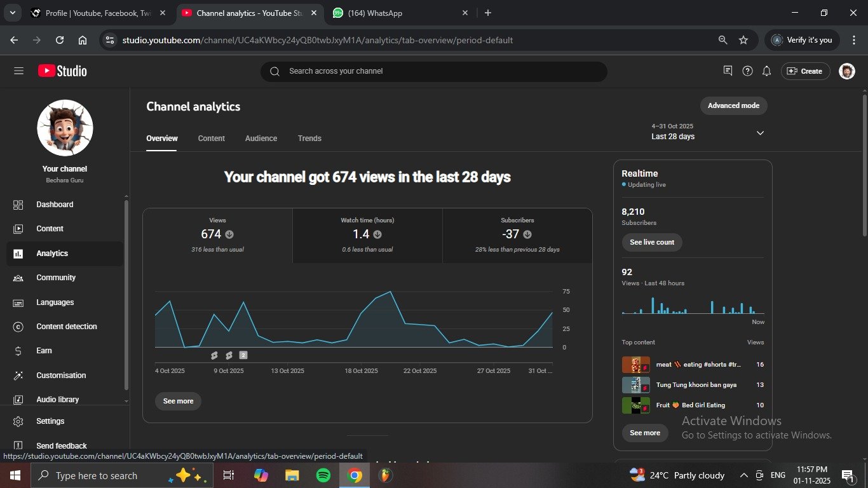The width and height of the screenshot is (868, 488).
Task: Switch to the Trends tab
Action: (309, 139)
